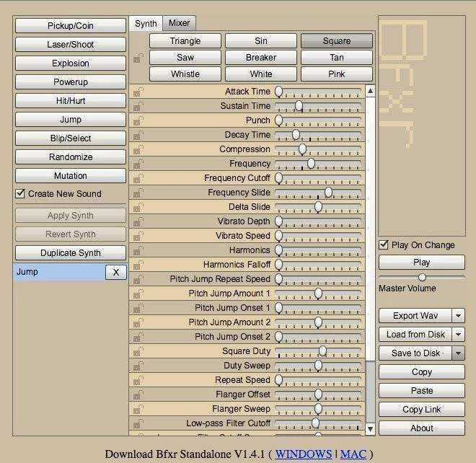This screenshot has width=476, height=463.
Task: Toggle the lock icon beside Vibrato Depth
Action: [x=138, y=221]
